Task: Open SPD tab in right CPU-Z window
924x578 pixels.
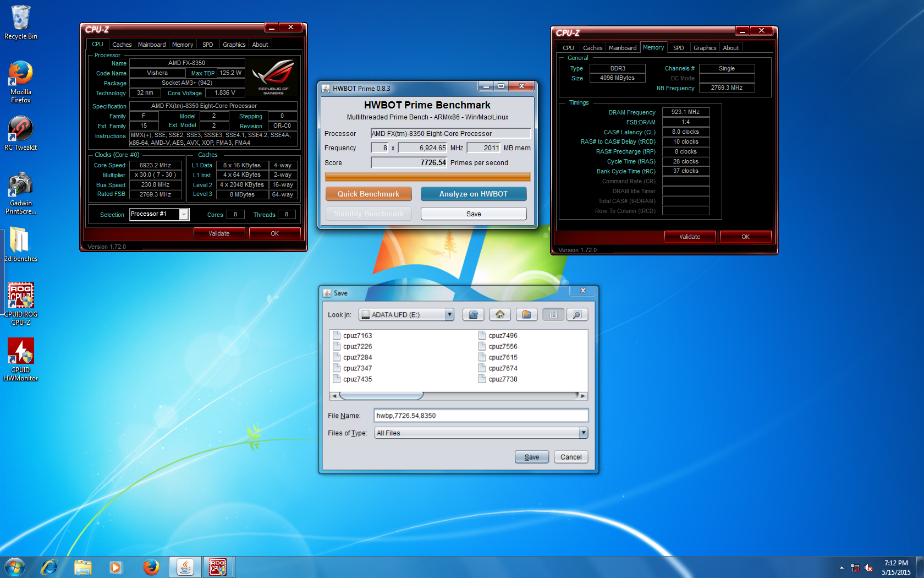Action: click(678, 48)
